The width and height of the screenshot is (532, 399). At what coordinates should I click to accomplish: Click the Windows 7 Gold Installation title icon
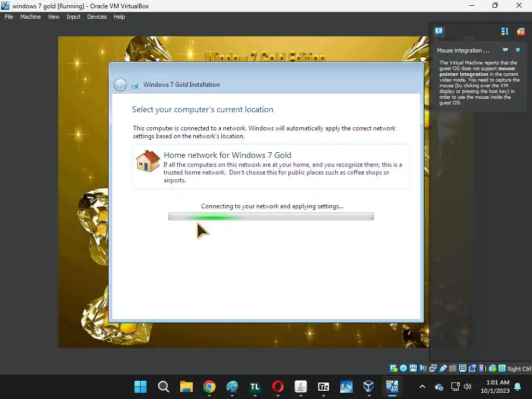pos(135,85)
